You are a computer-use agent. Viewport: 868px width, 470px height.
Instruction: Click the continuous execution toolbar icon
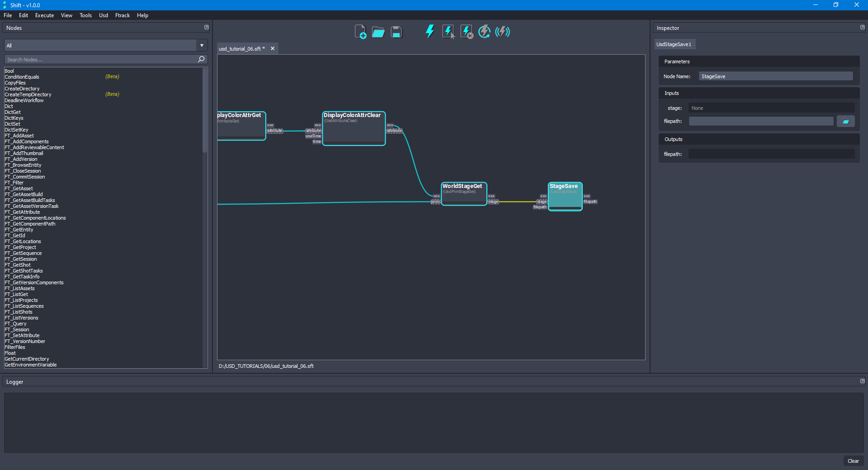tap(484, 32)
